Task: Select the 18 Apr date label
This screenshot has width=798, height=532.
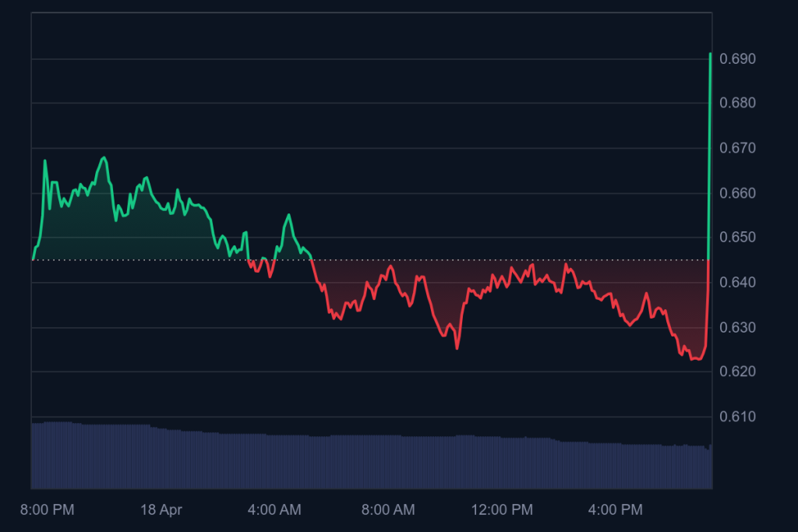Action: 160,510
